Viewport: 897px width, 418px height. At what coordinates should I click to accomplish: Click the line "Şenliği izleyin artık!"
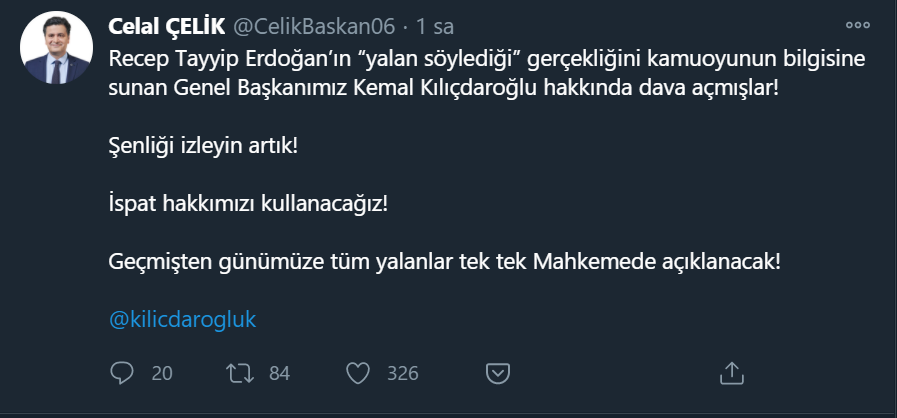click(x=203, y=145)
